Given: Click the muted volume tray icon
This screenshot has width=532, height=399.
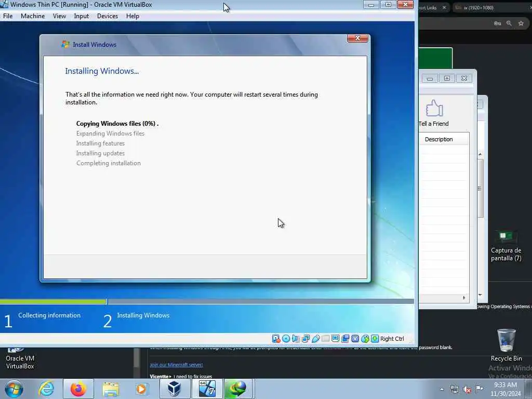Looking at the screenshot, I should point(467,389).
